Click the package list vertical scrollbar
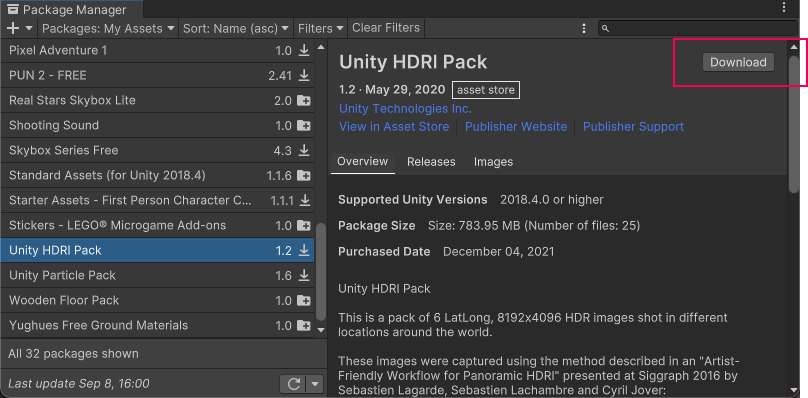Viewport: 808px width, 398px height. point(321,272)
